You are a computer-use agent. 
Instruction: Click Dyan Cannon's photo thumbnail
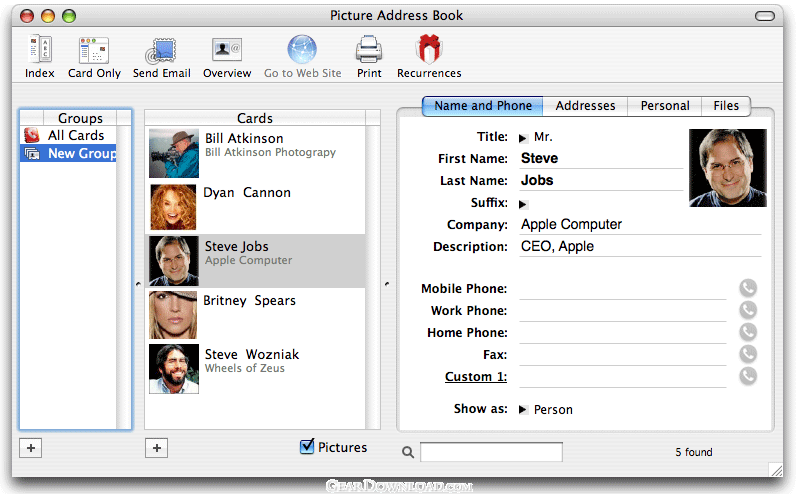click(x=173, y=207)
